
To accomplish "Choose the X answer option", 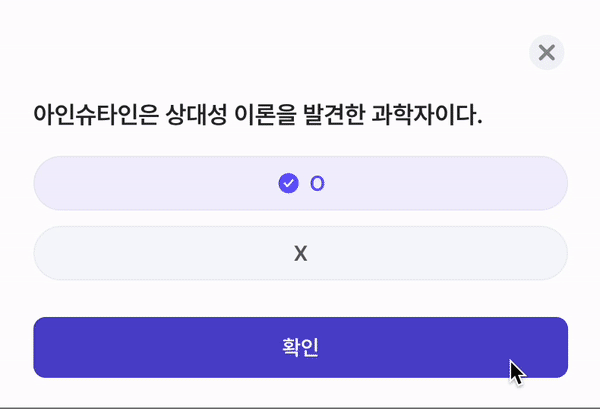I will click(300, 253).
